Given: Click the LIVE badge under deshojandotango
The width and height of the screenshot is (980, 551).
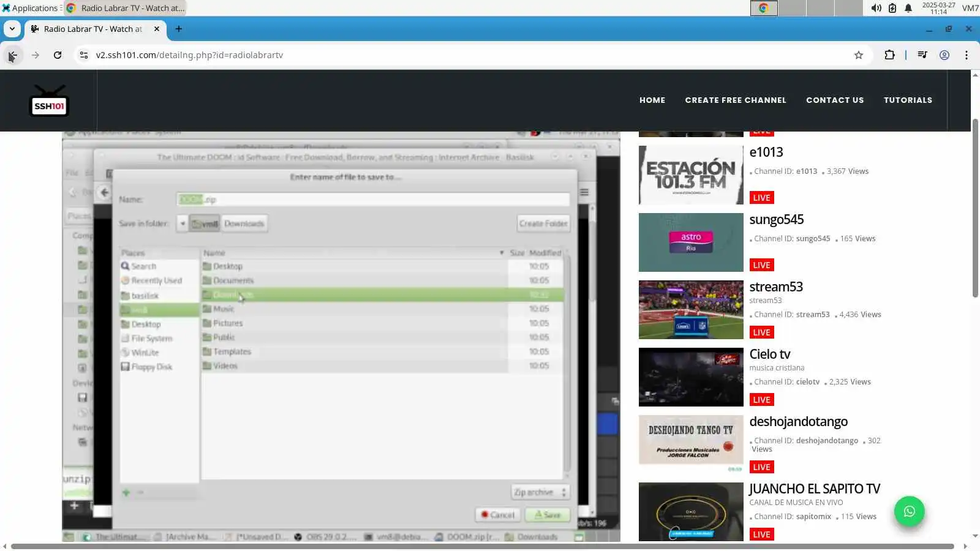Looking at the screenshot, I should tap(761, 467).
